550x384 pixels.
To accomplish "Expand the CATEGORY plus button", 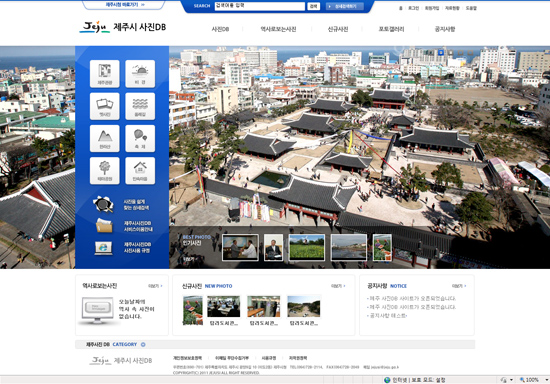I will coord(143,344).
